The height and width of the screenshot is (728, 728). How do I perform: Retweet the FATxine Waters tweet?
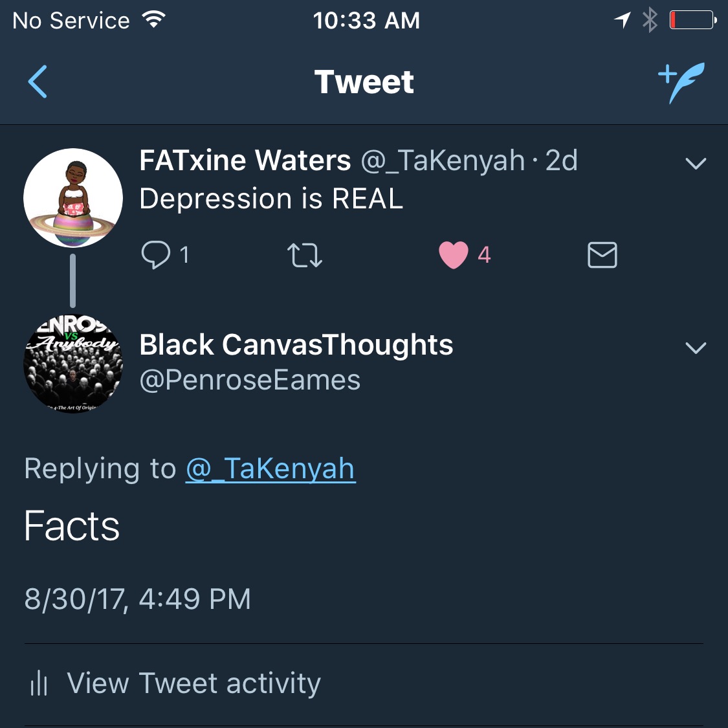coord(304,255)
